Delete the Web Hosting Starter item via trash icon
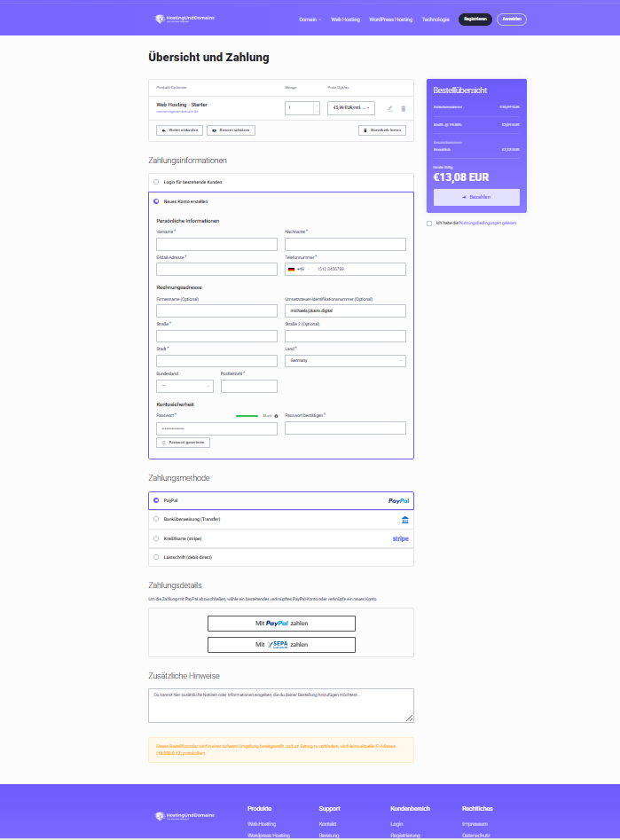Screen dimensions: 620x840 [x=404, y=109]
